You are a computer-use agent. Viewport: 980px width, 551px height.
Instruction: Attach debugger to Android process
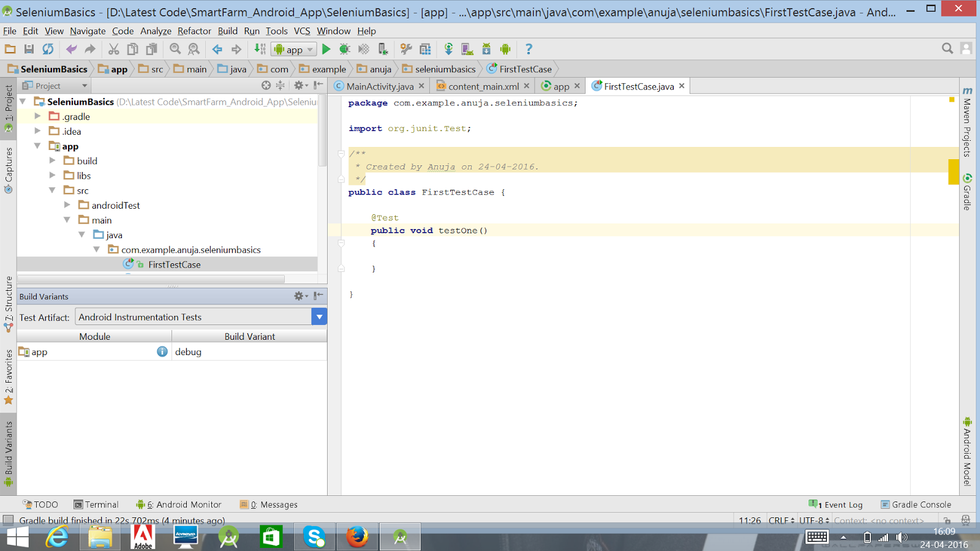[383, 49]
